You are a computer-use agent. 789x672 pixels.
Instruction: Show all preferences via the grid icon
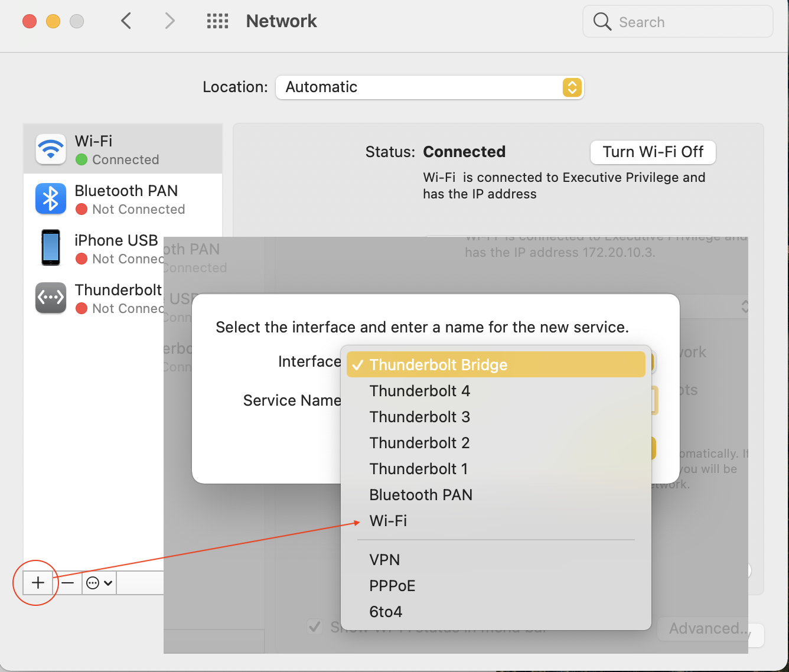coord(217,21)
